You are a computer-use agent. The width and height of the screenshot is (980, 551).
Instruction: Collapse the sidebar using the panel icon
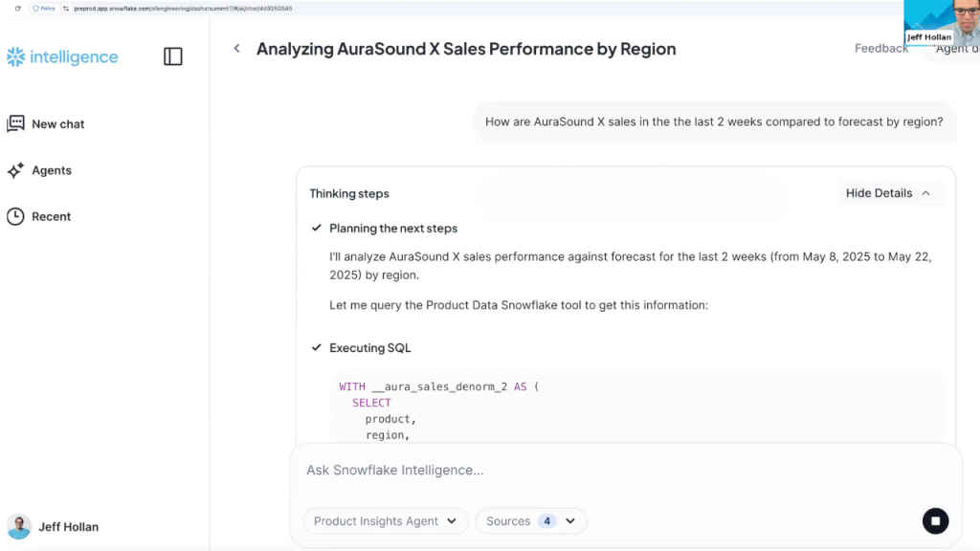coord(173,56)
